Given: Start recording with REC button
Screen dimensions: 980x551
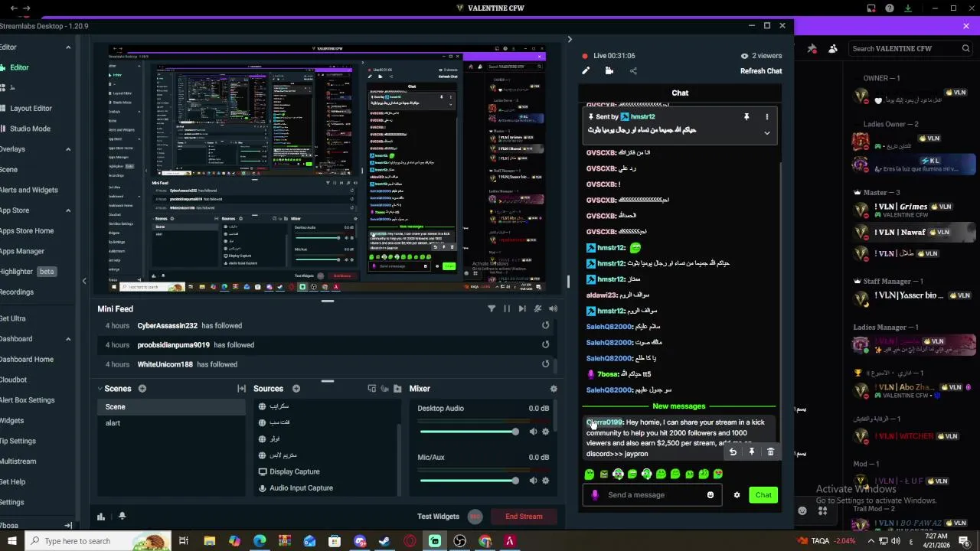Looking at the screenshot, I should [475, 517].
